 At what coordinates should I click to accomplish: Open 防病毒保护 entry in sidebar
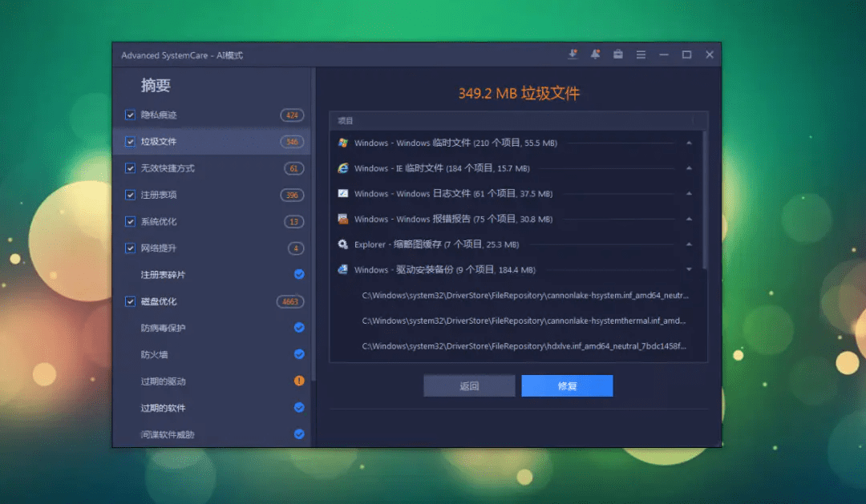coord(163,328)
